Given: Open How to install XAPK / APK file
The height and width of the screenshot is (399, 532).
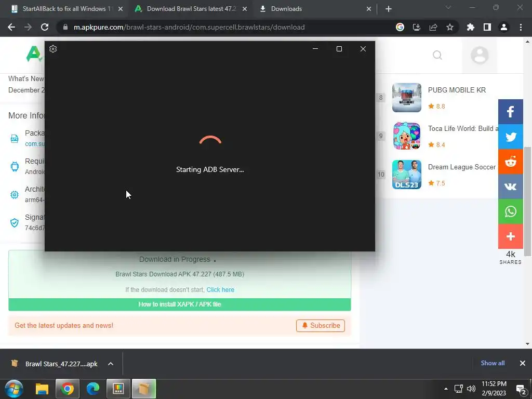Looking at the screenshot, I should point(179,304).
